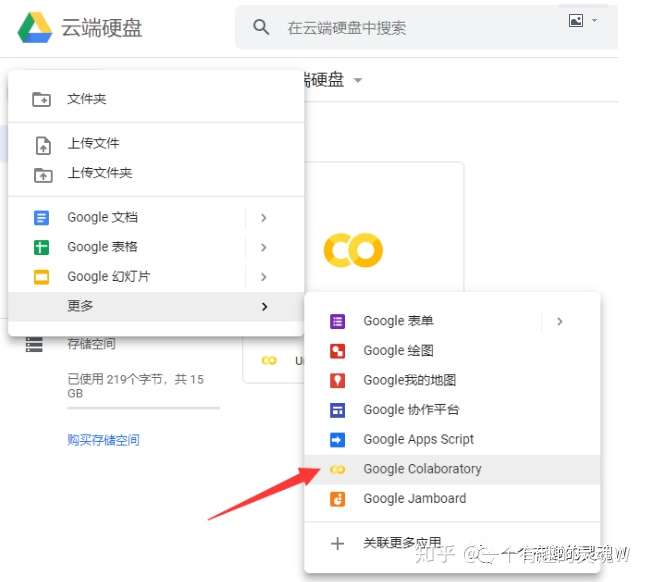The width and height of the screenshot is (647, 582).
Task: Expand Google 表单 submenu arrow
Action: 560,321
